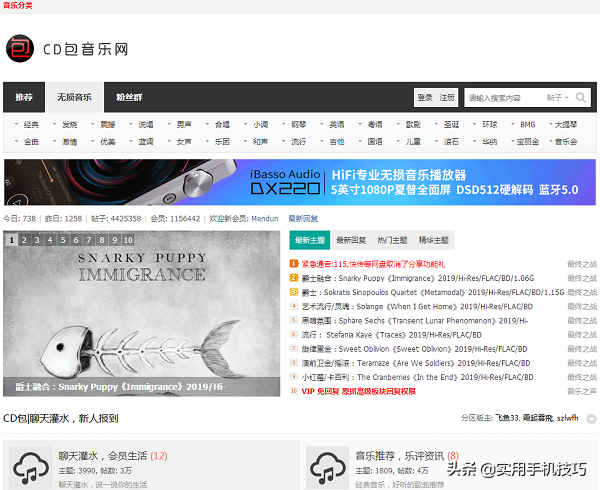The image size is (600, 490).
Task: Jump to carousel slide 10
Action: [x=127, y=240]
